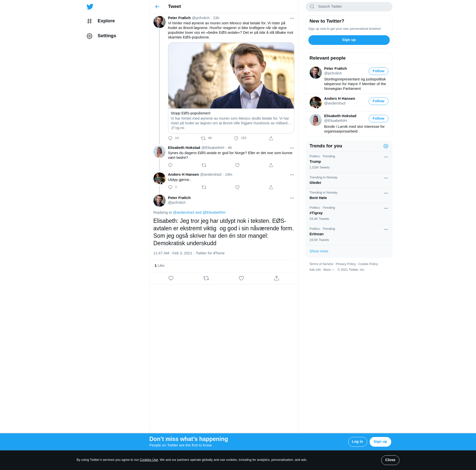
Task: Retweet Elisabeth Hokstad's tweet
Action: (204, 165)
